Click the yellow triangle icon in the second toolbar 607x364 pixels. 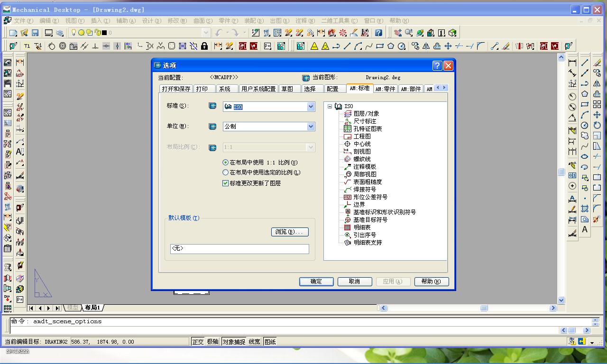[x=314, y=46]
